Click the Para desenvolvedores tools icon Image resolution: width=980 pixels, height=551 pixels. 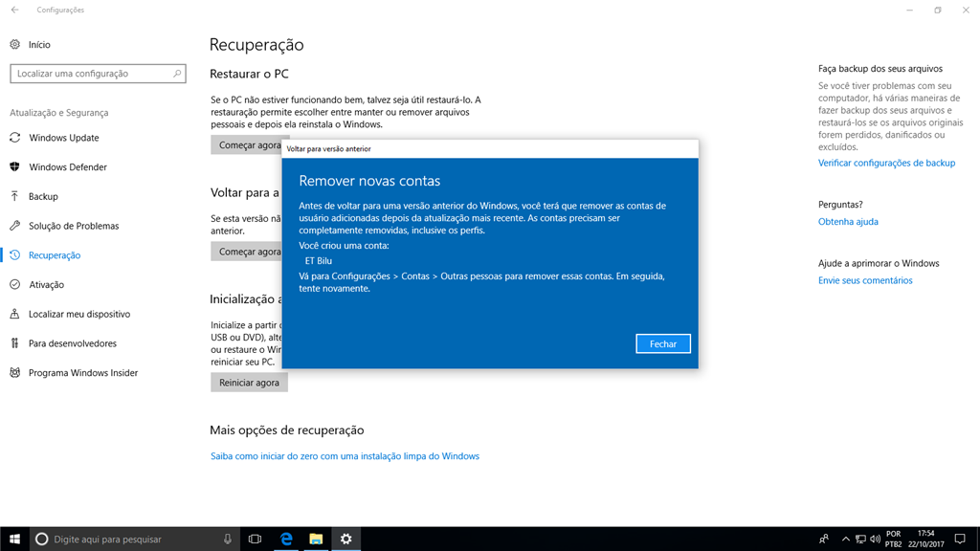(15, 343)
